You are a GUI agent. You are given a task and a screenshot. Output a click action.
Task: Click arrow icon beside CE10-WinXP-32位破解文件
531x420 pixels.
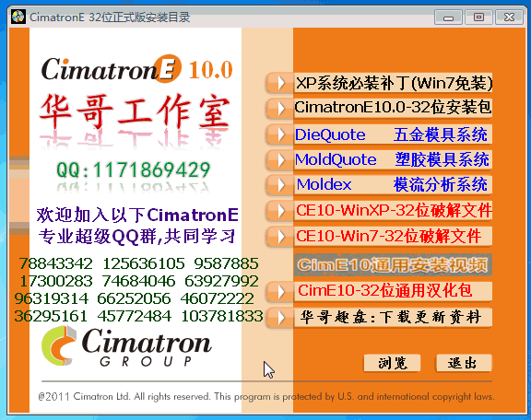coord(280,211)
